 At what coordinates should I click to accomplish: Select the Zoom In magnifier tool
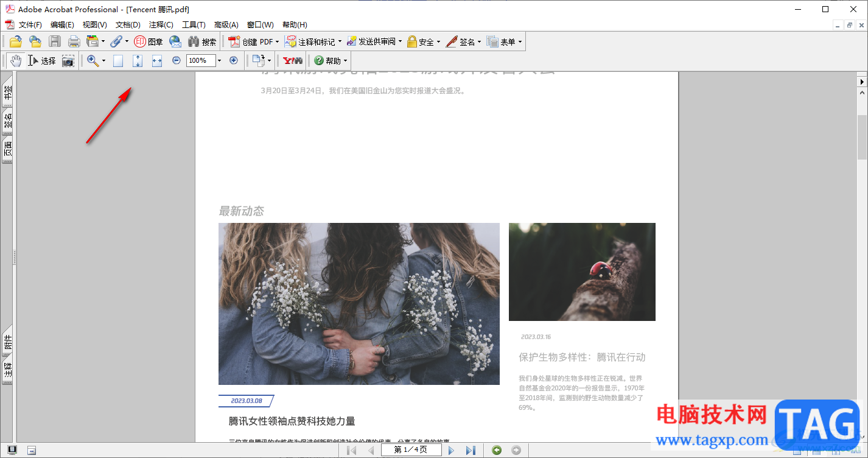point(93,60)
